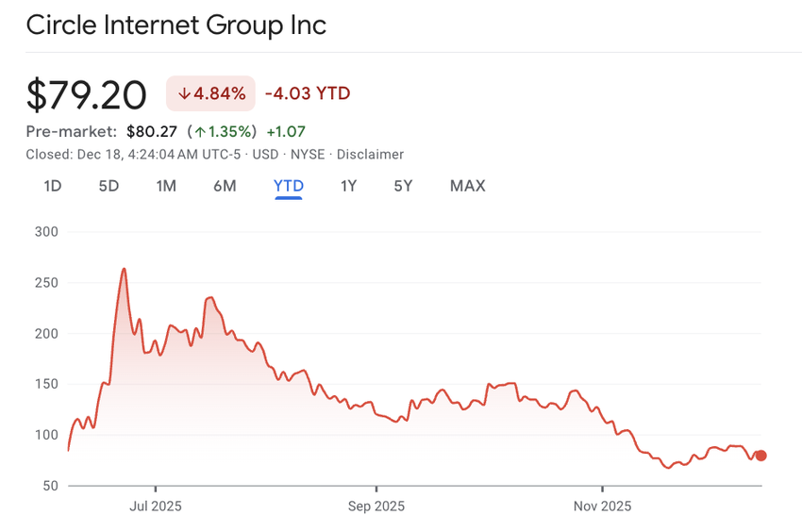Click the $79.20 current price
Screen dimensions: 802x532
87,94
